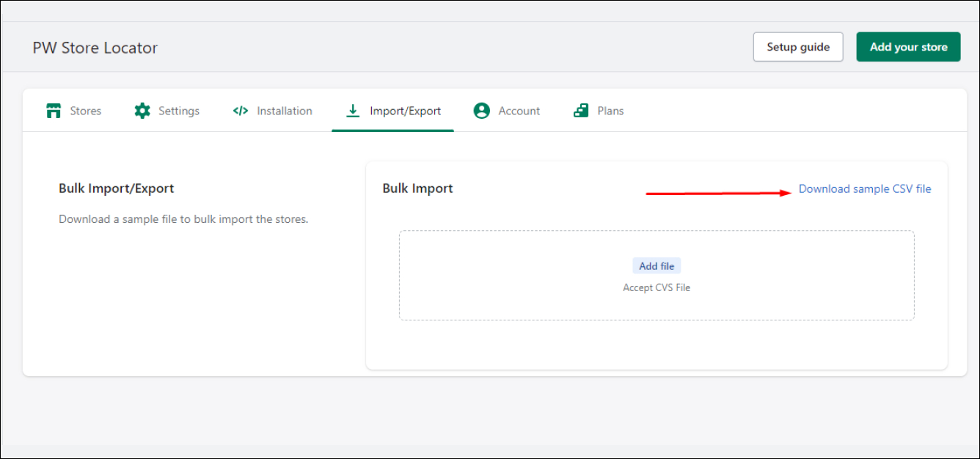Select the Import/Export tab
980x459 pixels.
[x=393, y=111]
